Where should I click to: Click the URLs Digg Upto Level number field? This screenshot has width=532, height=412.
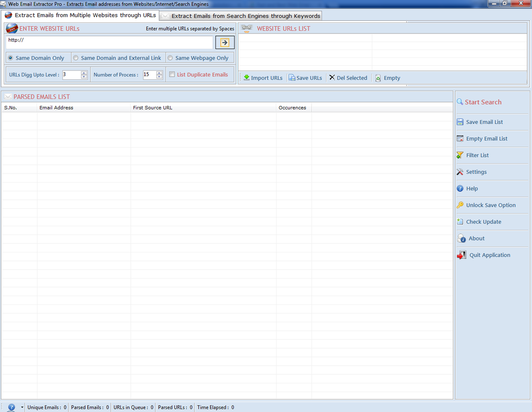[x=71, y=75]
